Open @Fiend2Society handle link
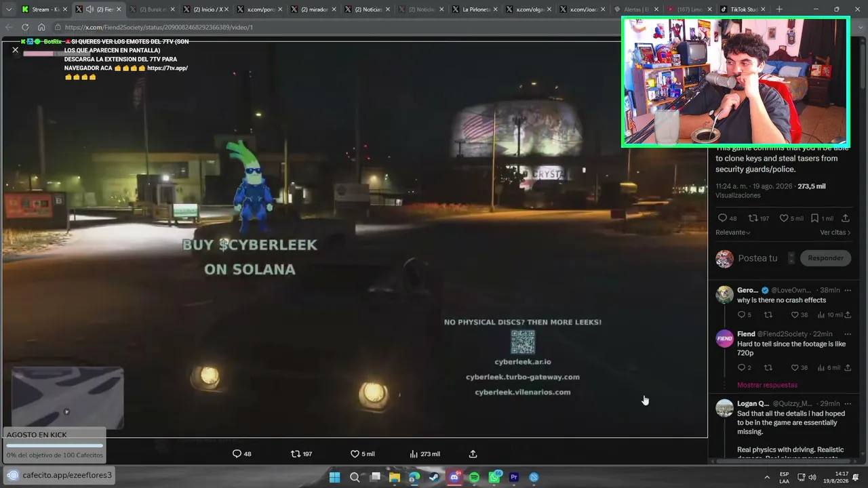Image resolution: width=868 pixels, height=488 pixels. coord(783,334)
